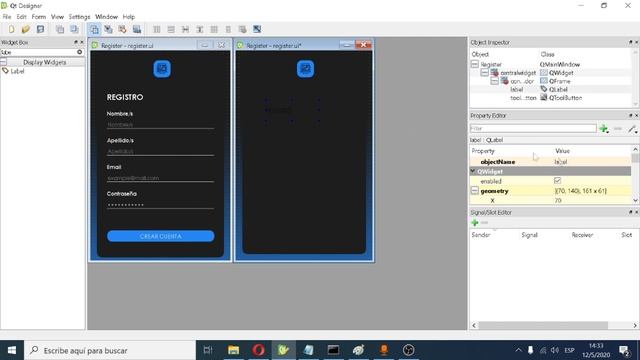
Task: Click Lay Out in a Form Layout icon
Action: tap(228, 29)
